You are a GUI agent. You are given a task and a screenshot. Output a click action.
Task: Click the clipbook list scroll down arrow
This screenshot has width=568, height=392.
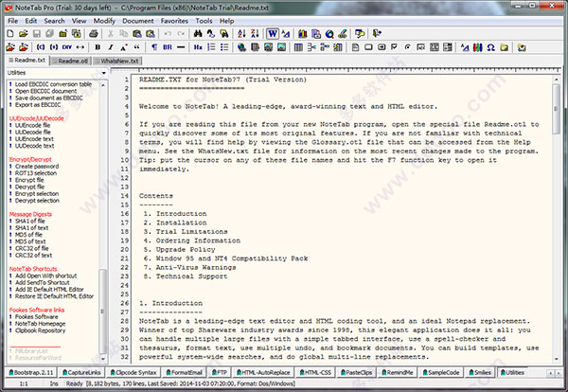pyautogui.click(x=103, y=359)
